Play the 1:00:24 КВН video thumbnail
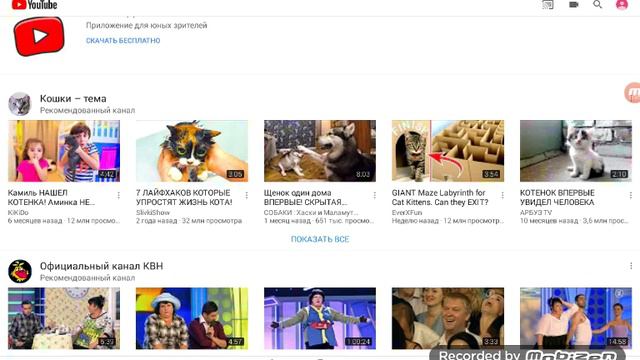640x360 pixels. click(x=320, y=318)
